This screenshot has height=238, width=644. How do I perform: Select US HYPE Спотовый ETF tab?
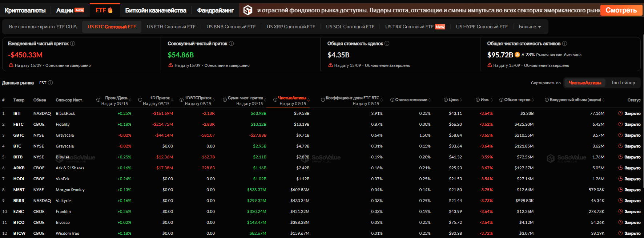coord(482,27)
